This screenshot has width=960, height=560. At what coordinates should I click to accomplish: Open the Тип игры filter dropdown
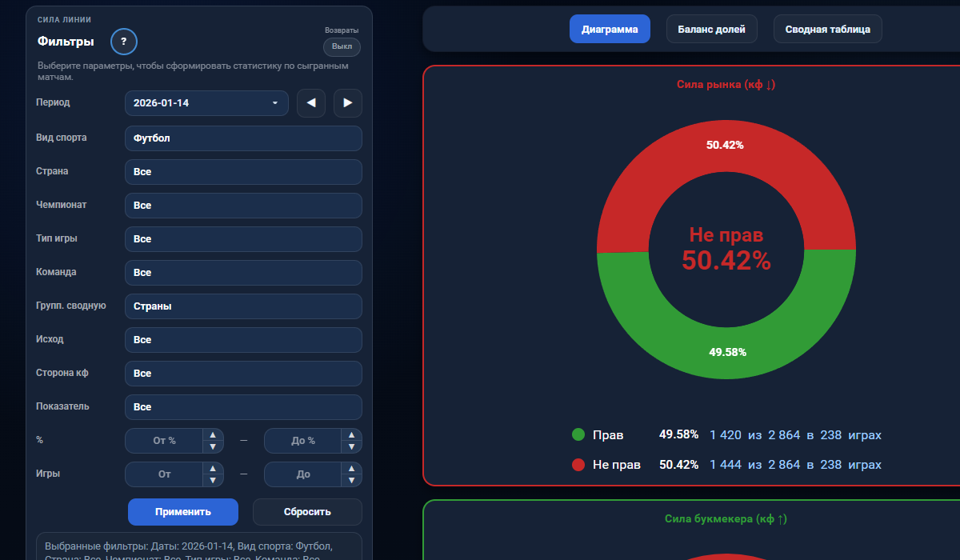243,239
